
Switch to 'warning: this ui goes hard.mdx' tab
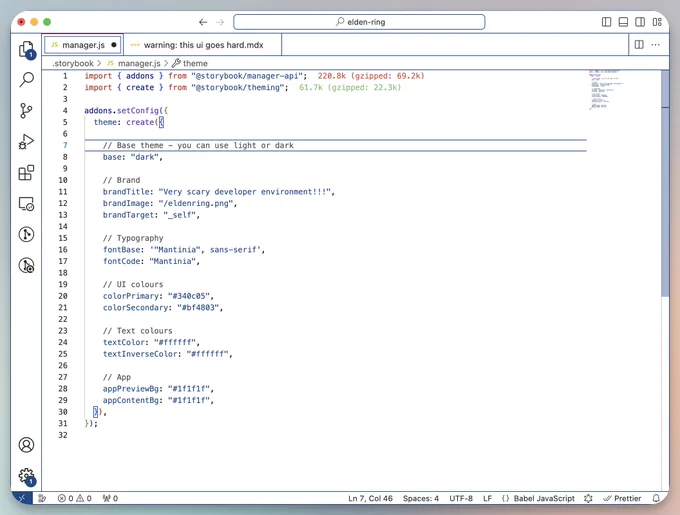[203, 45]
